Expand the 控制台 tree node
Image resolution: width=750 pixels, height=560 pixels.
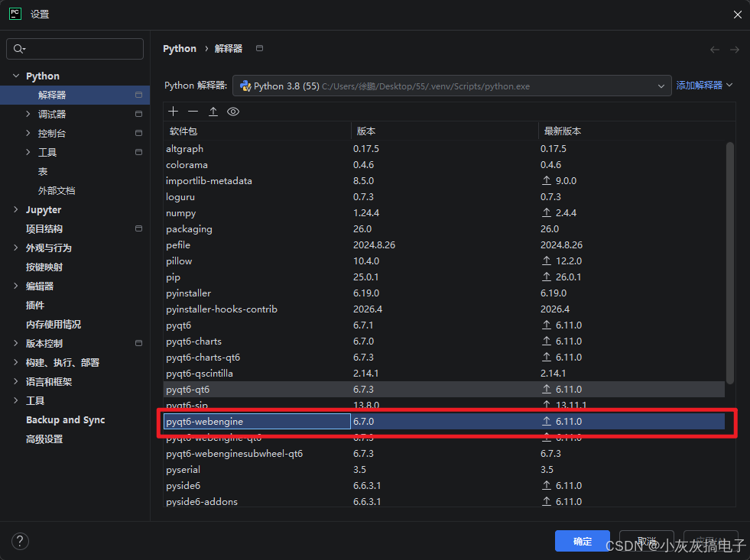(28, 133)
